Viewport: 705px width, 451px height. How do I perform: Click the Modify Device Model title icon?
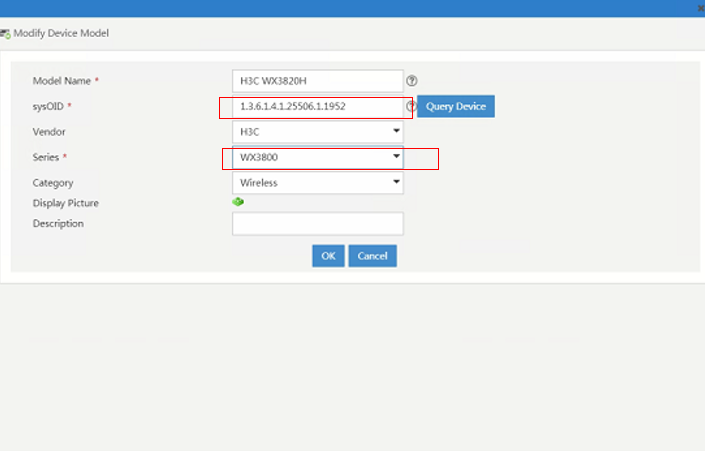[5, 34]
